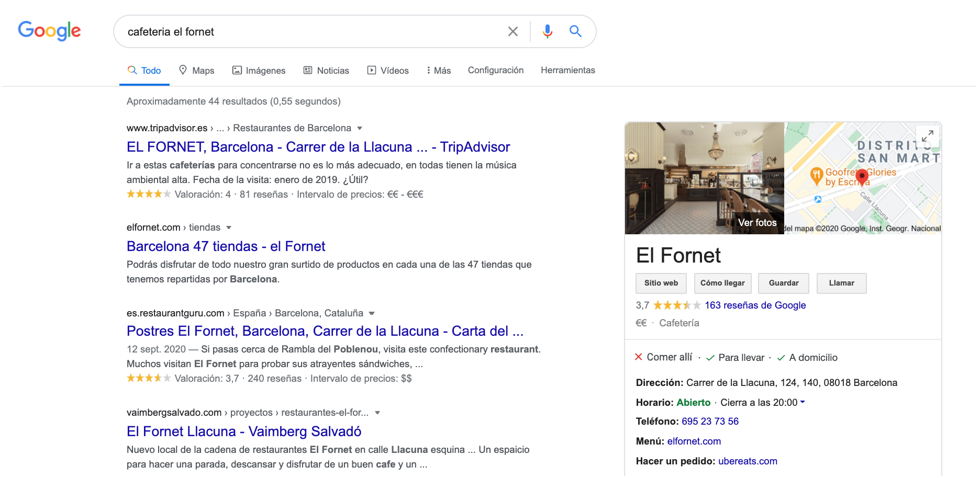This screenshot has height=478, width=980.
Task: Switch to the Vídeos tab
Action: [388, 70]
